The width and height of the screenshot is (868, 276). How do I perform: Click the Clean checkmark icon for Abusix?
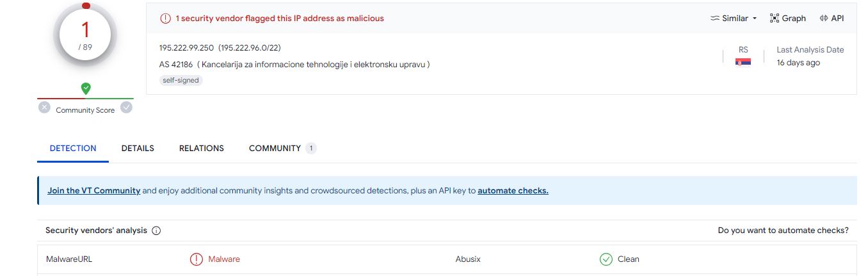click(x=606, y=259)
